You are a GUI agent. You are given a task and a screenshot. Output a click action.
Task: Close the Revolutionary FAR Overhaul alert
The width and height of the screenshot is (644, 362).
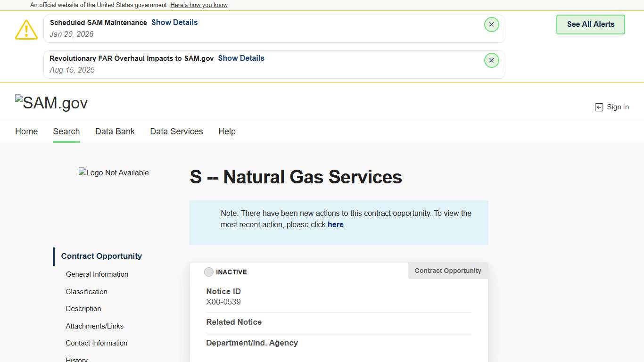coord(491,60)
